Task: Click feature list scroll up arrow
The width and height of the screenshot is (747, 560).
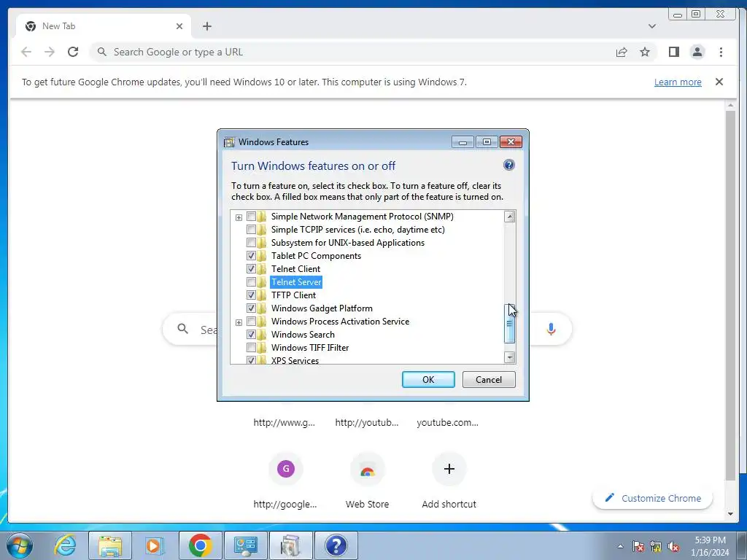Action: tap(509, 217)
